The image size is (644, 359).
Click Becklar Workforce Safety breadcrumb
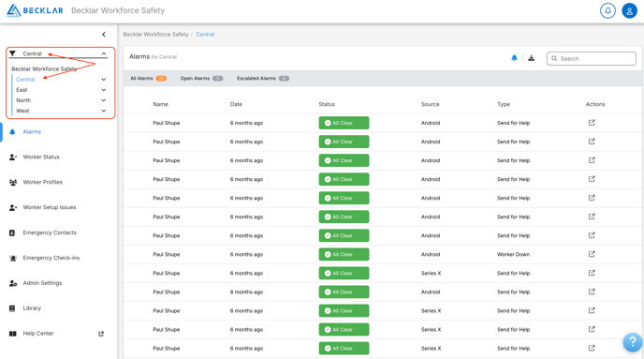click(155, 35)
